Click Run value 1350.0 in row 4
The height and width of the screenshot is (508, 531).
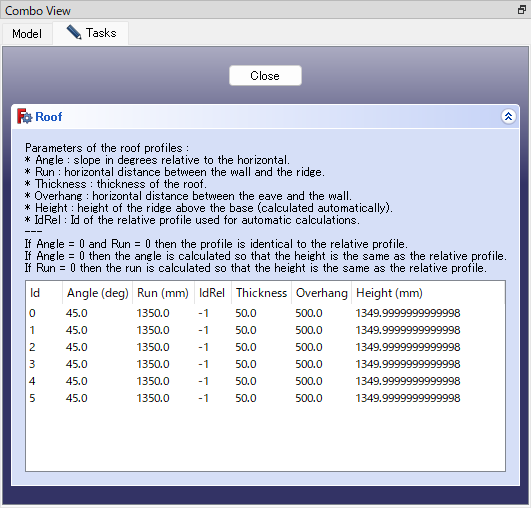[153, 381]
